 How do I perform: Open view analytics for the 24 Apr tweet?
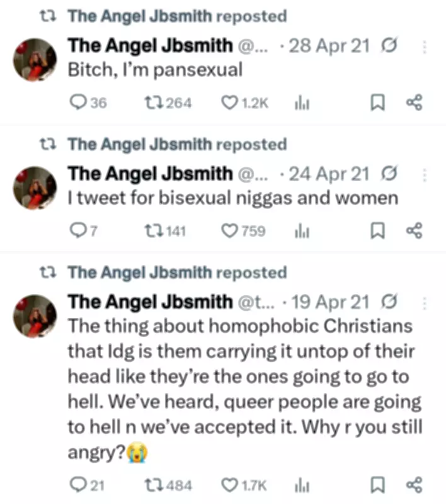tap(302, 231)
